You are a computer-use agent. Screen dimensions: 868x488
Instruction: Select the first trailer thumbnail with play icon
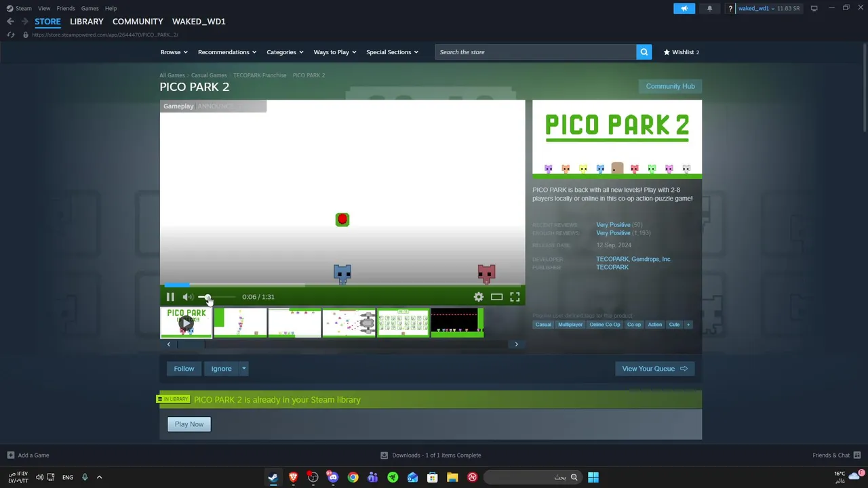(186, 323)
